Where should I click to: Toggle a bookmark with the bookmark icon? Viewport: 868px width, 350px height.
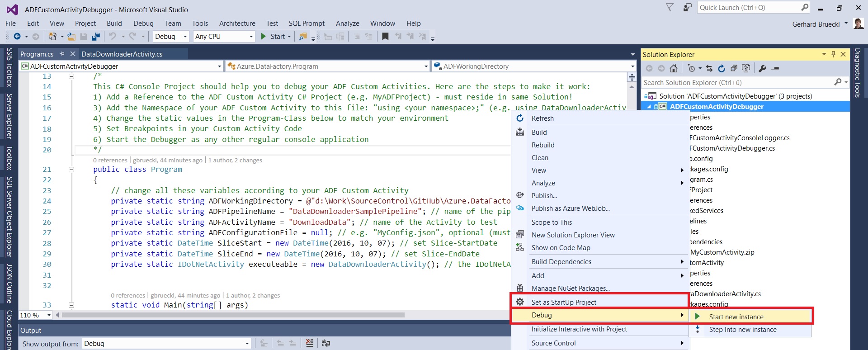385,36
